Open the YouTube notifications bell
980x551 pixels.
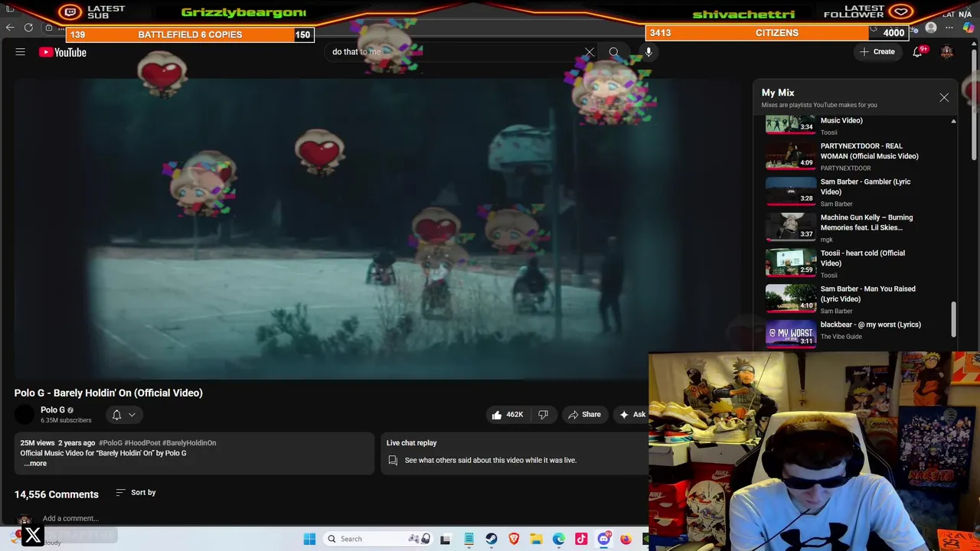917,52
